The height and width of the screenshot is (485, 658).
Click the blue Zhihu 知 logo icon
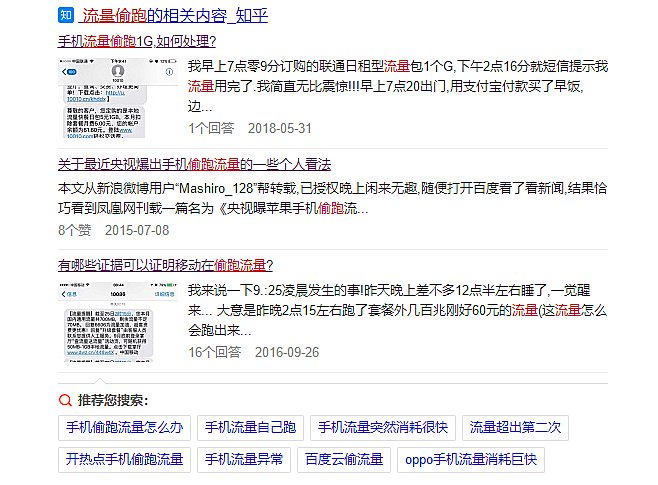[66, 16]
